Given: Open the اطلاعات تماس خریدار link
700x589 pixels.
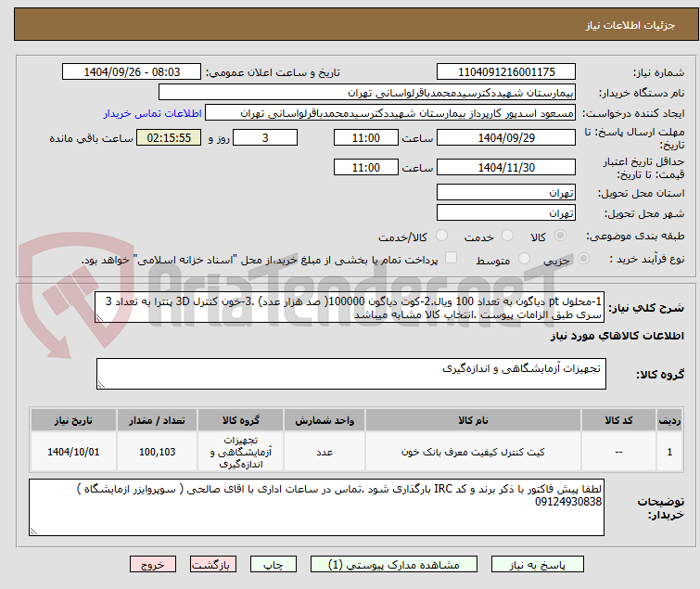Looking at the screenshot, I should tap(153, 113).
